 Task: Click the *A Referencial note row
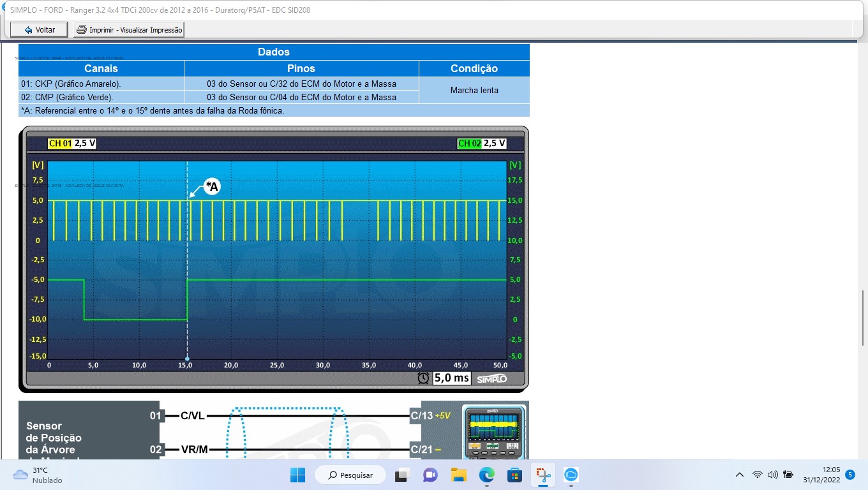[274, 110]
